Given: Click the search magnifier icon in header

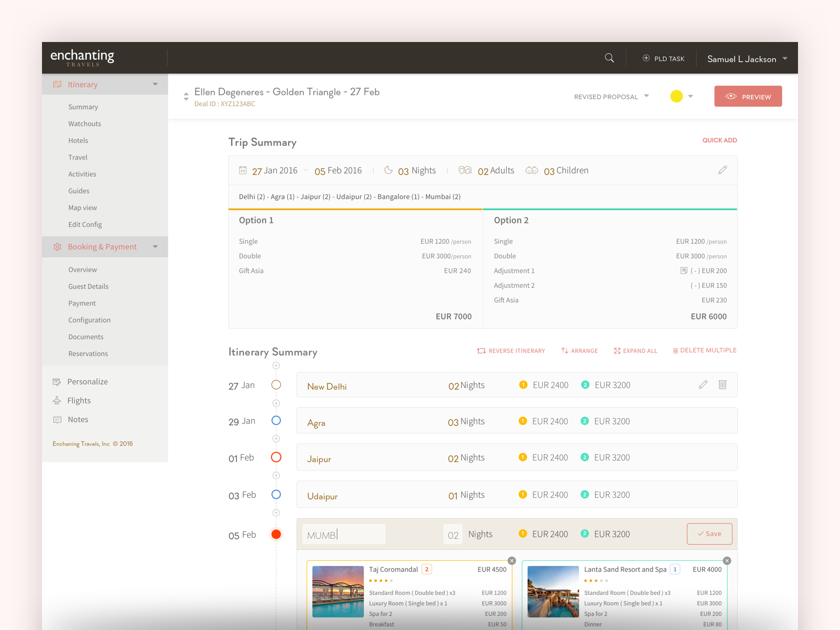Looking at the screenshot, I should 609,58.
